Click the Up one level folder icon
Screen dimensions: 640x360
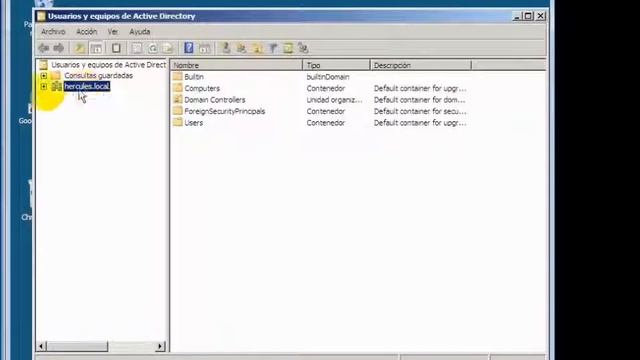click(x=80, y=48)
